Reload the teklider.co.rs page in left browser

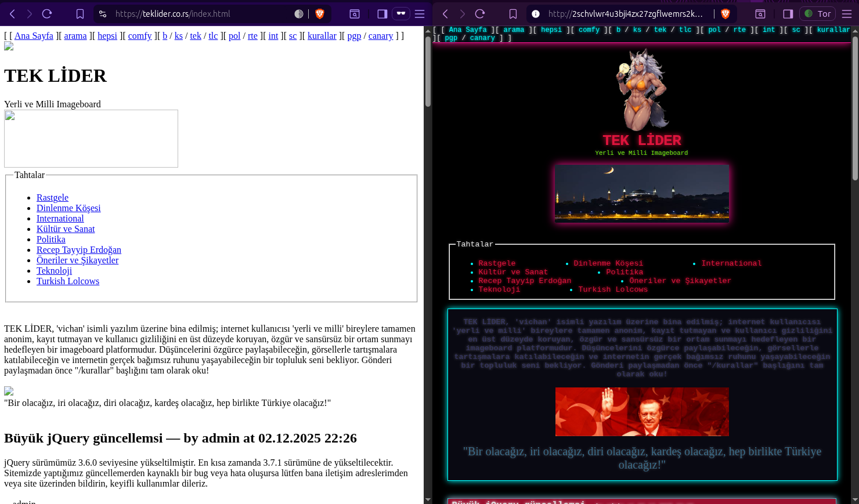[x=47, y=14]
